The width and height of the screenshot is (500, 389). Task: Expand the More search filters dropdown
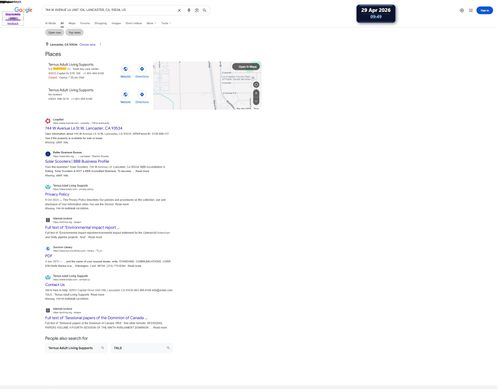click(x=151, y=23)
